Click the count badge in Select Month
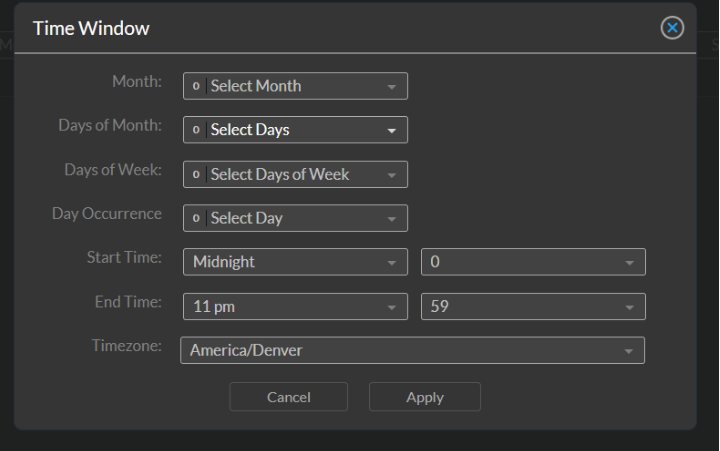 pos(195,86)
